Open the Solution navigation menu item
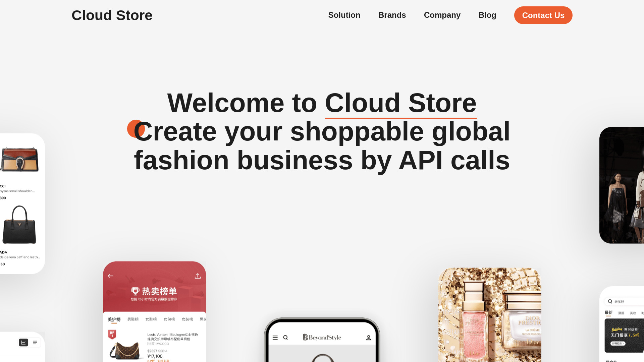 click(x=344, y=15)
